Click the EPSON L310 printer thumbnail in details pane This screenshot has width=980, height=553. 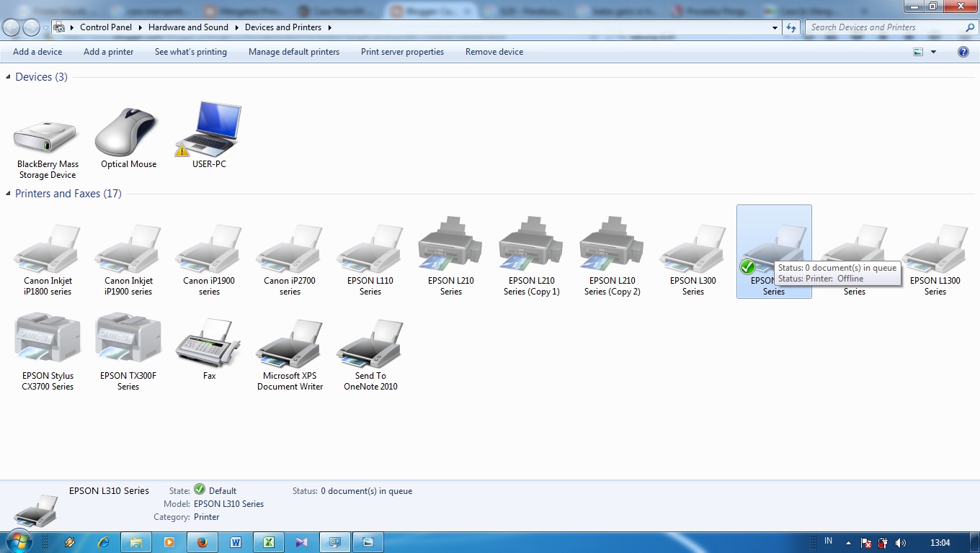pos(36,511)
